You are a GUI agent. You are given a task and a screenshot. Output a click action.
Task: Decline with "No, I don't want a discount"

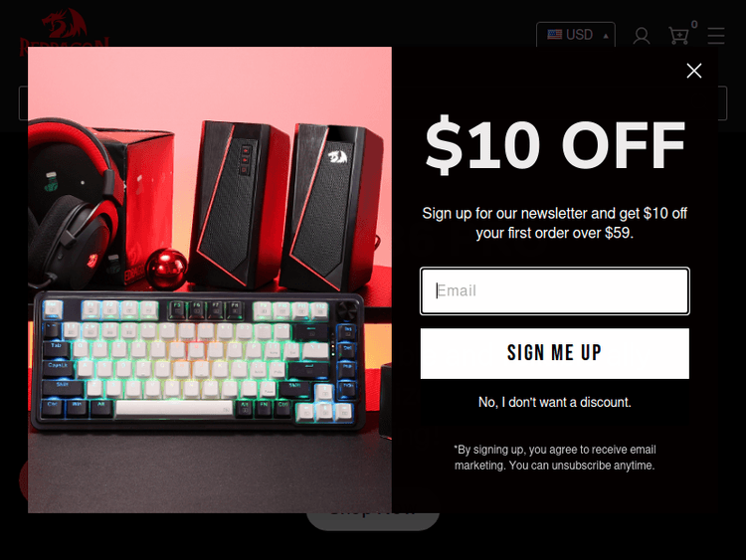[554, 403]
